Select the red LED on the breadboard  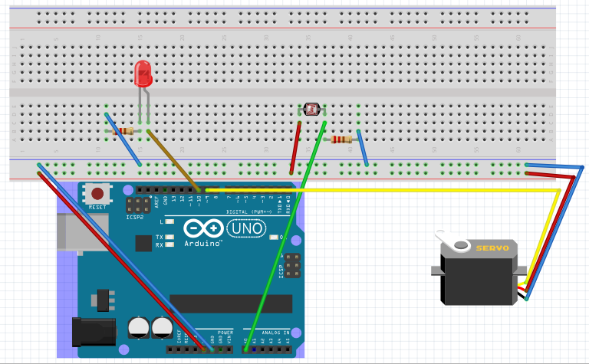coord(143,74)
